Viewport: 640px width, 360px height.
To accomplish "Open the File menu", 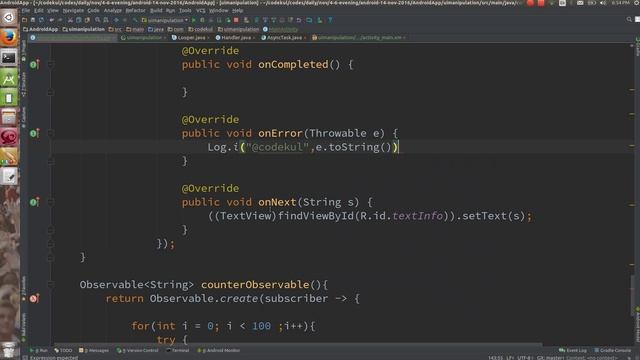I will 26,10.
